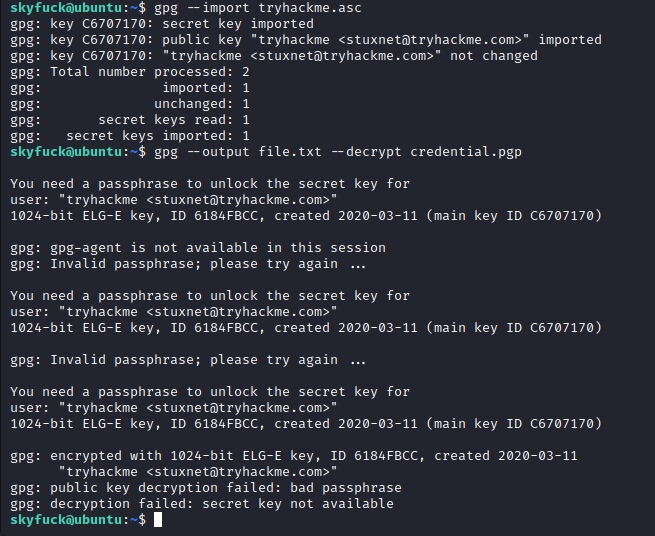Click the "encrypted with 1024-bit ELG-E key" line
Viewport: 655px width, 536px height.
point(294,456)
